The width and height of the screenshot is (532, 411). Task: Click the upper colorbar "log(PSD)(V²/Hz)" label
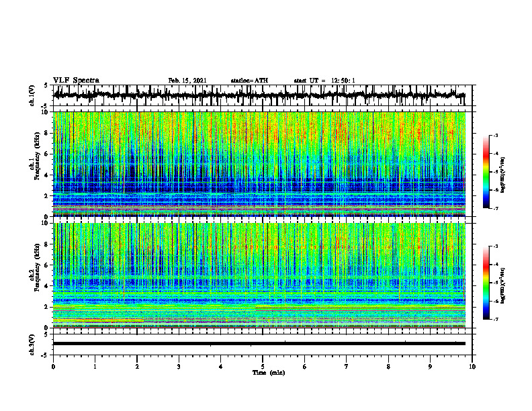[x=502, y=175]
